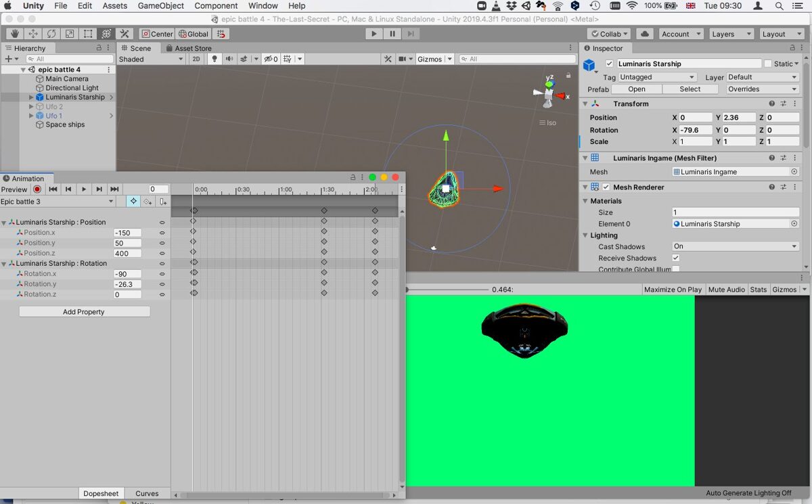Screen dimensions: 812x504
Task: Select the Hand tool in the toolbar
Action: (15, 34)
